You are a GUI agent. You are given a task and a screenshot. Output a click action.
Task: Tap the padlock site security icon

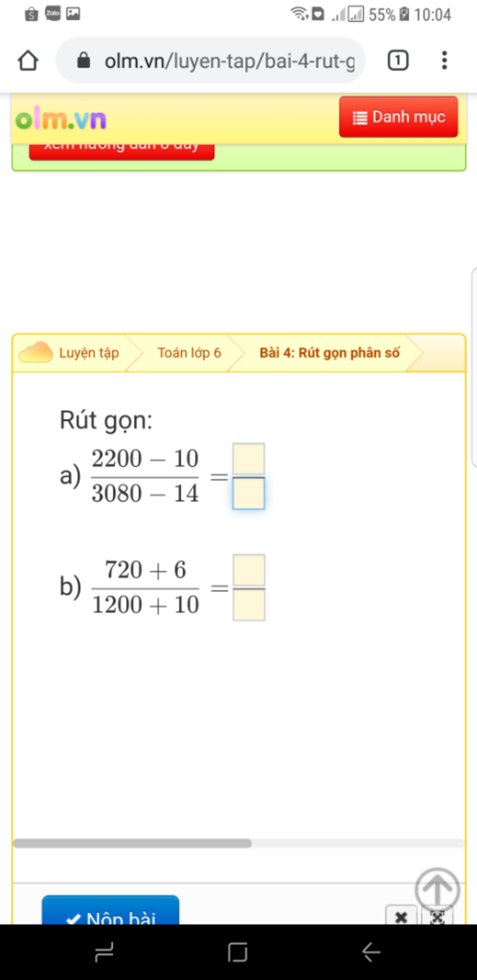coord(83,60)
